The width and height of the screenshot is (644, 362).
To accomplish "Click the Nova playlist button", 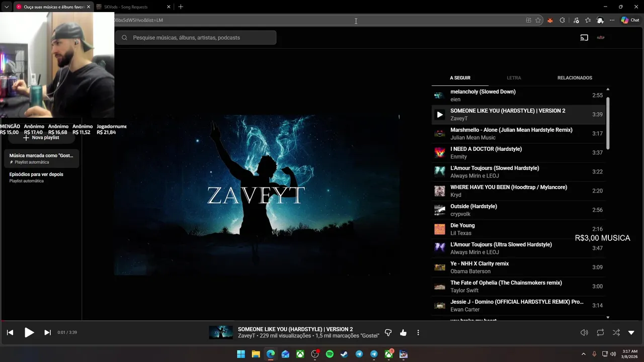I will pos(41,138).
